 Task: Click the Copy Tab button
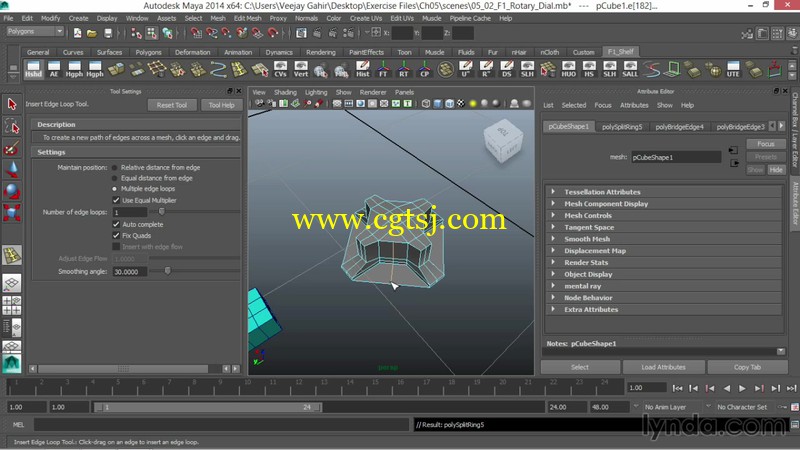(x=747, y=367)
